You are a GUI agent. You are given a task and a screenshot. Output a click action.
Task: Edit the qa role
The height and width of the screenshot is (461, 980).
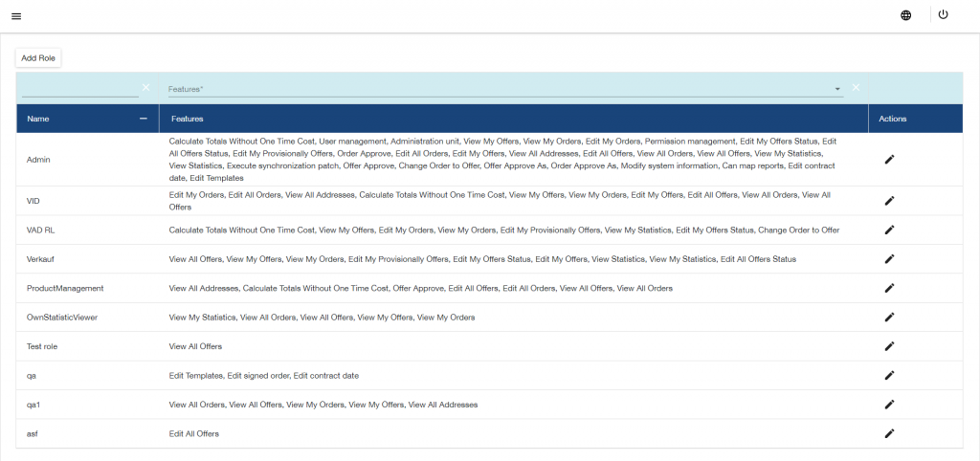[889, 376]
